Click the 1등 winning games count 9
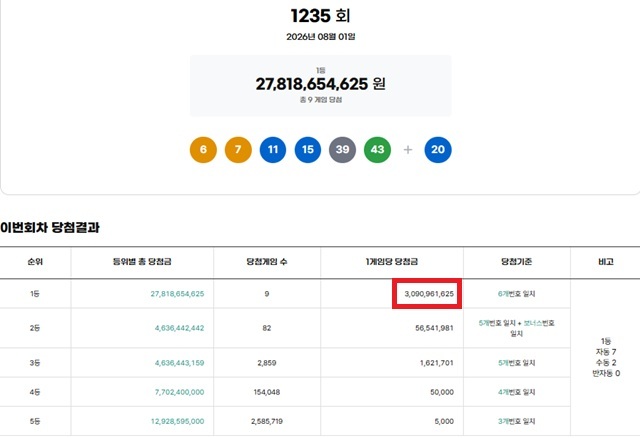 267,294
